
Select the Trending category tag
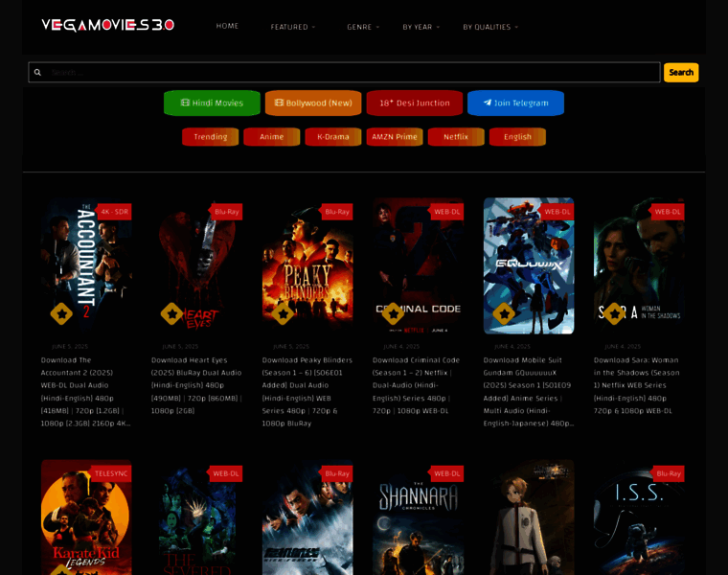211,137
